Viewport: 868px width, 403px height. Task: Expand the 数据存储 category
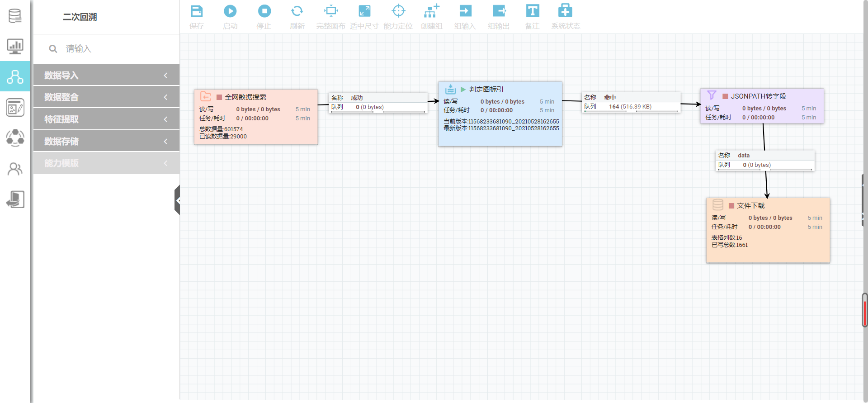[x=106, y=141]
